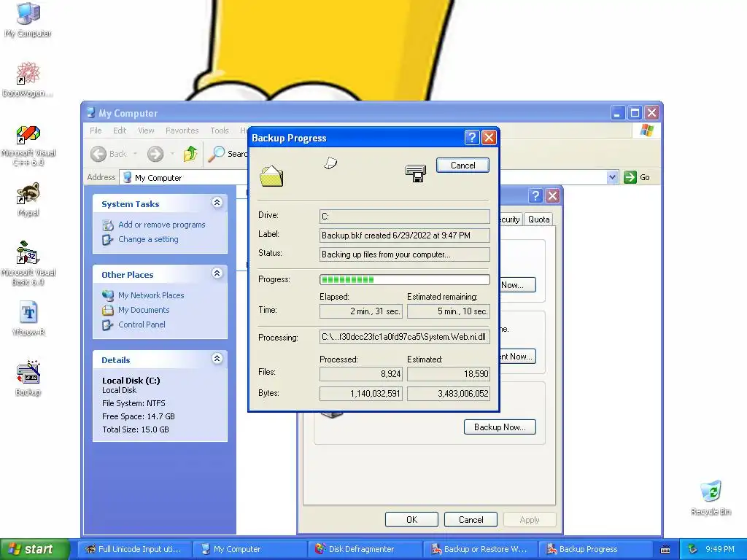The width and height of the screenshot is (747, 560).
Task: Click the Processing file path field
Action: (x=404, y=337)
